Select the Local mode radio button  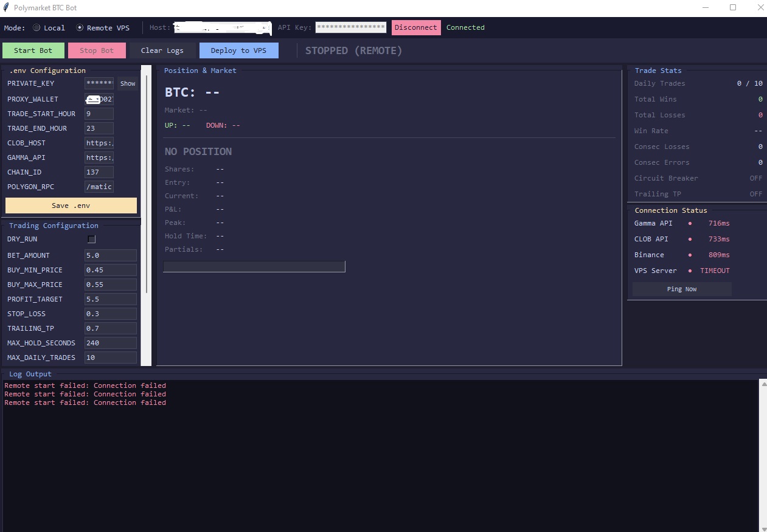[x=36, y=28]
